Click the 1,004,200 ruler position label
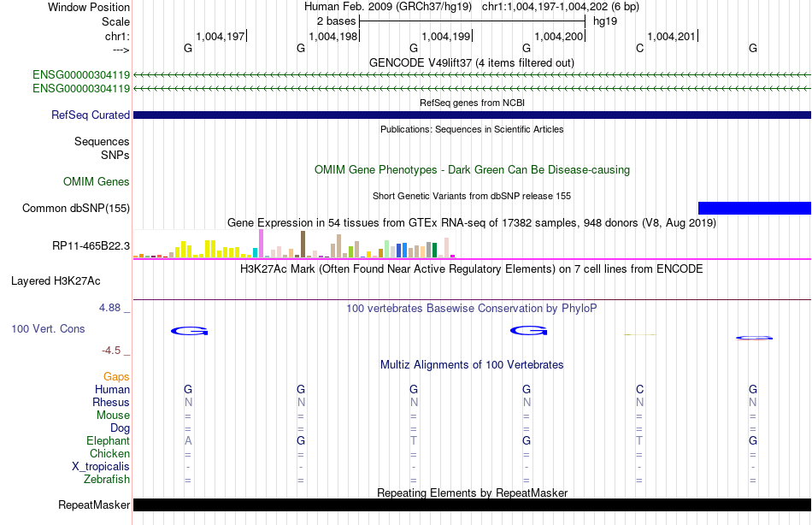This screenshot has width=812, height=525. pyautogui.click(x=559, y=36)
